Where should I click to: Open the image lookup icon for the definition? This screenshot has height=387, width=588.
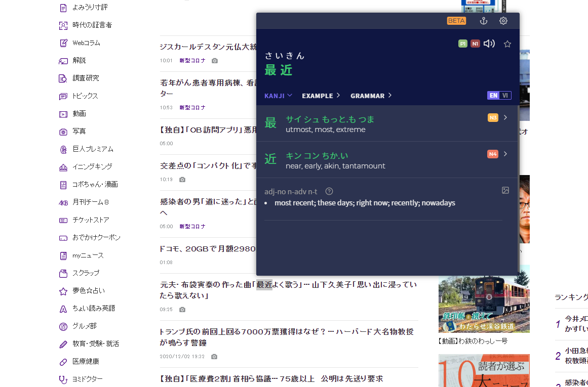tap(505, 190)
